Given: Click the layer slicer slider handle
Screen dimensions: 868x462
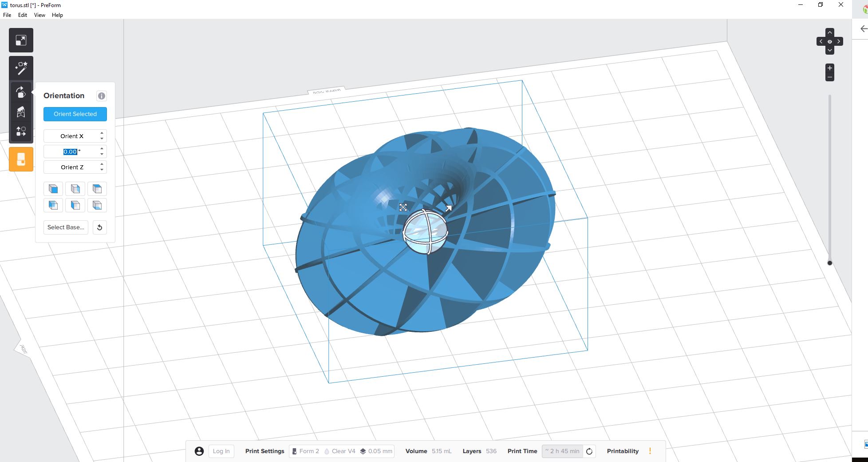Looking at the screenshot, I should pyautogui.click(x=830, y=263).
